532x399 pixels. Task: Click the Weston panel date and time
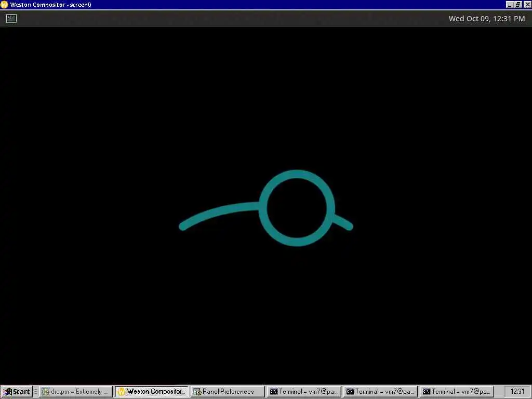click(486, 19)
